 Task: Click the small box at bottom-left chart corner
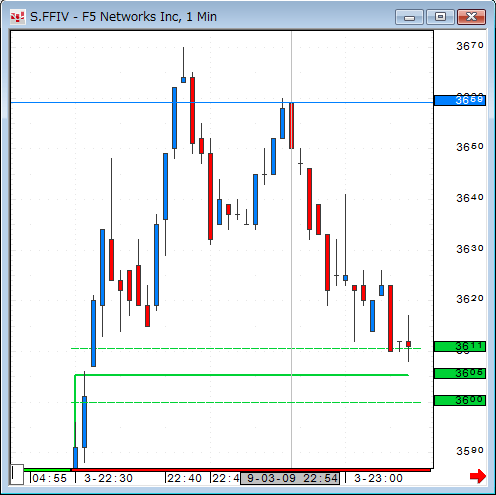click(x=17, y=474)
